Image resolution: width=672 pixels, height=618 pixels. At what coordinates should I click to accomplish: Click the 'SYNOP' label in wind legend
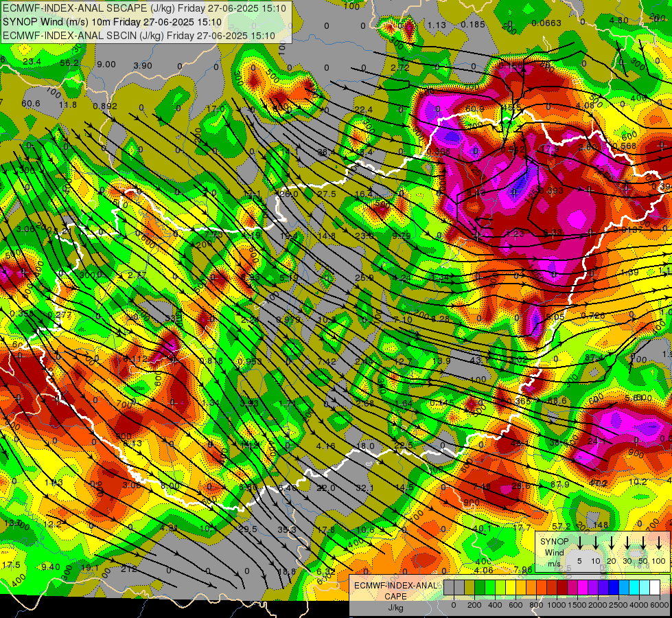point(554,541)
